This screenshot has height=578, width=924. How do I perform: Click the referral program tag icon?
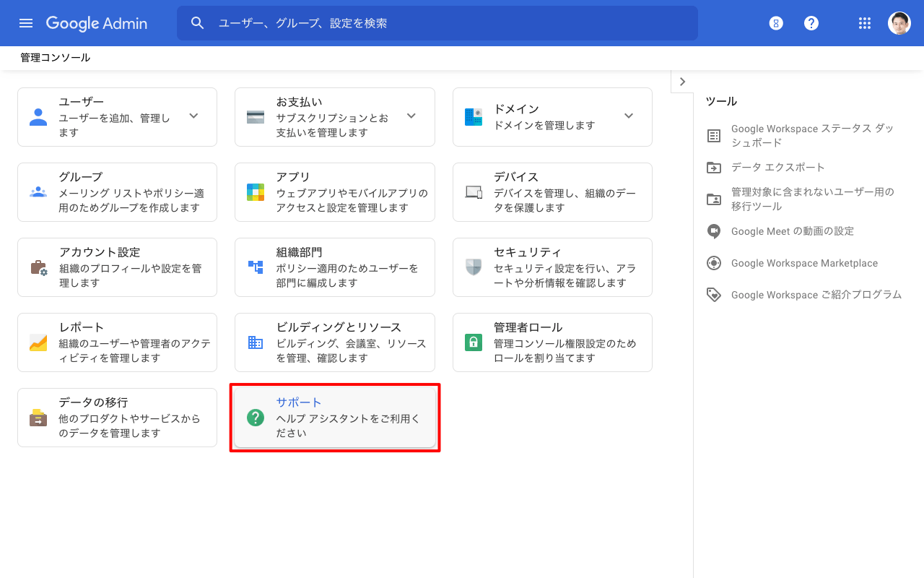(714, 295)
